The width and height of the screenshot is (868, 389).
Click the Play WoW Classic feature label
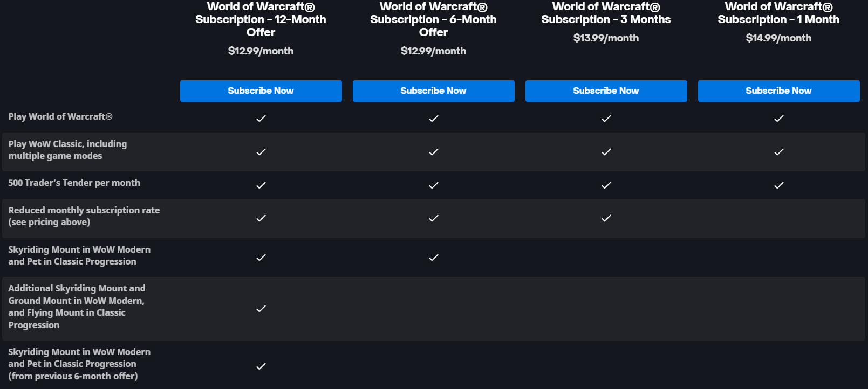67,150
